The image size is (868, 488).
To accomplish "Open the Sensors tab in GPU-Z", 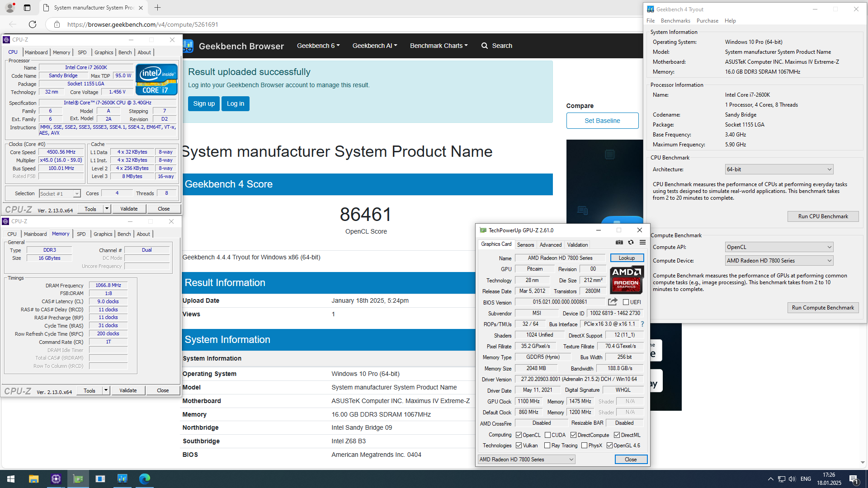I will pyautogui.click(x=525, y=245).
